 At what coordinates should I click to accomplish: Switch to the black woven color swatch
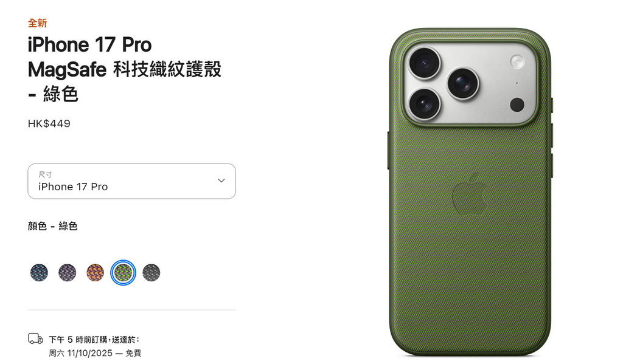pos(151,273)
